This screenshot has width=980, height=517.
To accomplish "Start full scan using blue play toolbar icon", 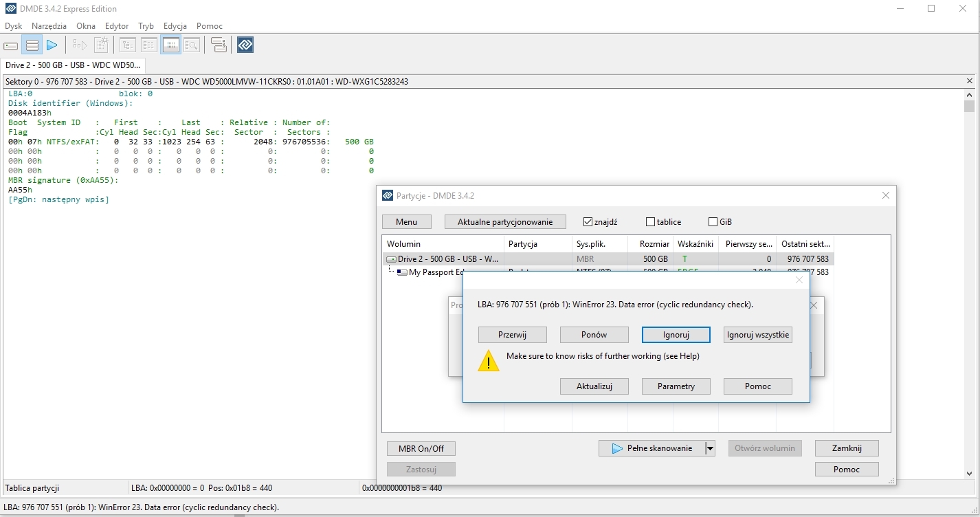I will coord(52,45).
